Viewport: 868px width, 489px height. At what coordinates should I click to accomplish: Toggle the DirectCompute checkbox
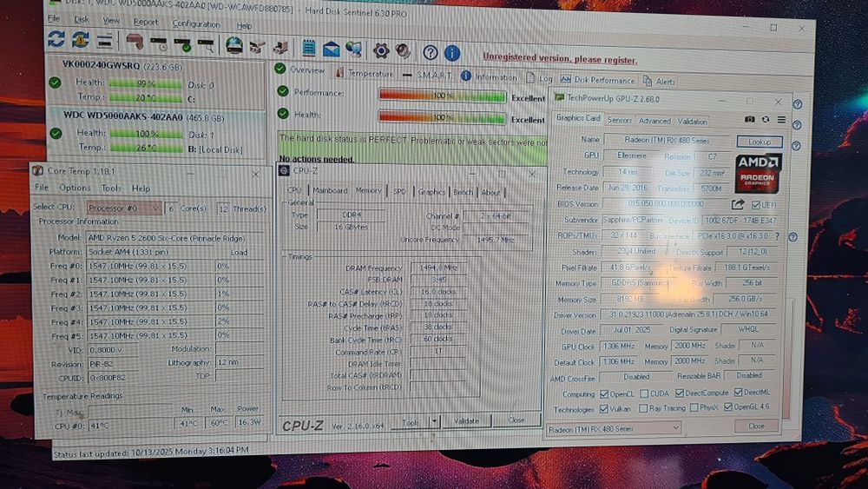point(680,393)
